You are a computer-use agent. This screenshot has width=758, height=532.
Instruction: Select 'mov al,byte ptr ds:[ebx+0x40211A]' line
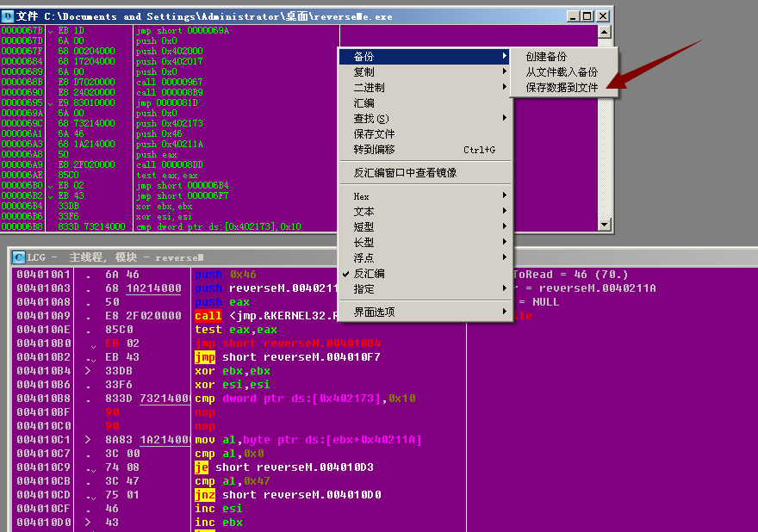(x=308, y=440)
